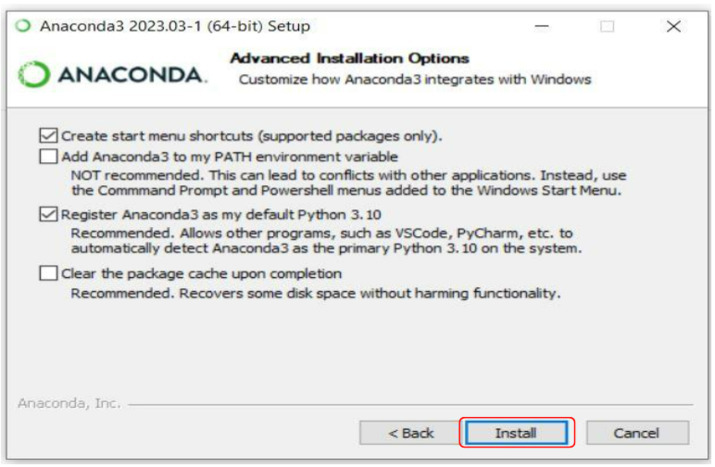715x467 pixels.
Task: Click the description mentioning VSCode and PyCharm
Action: (x=338, y=231)
